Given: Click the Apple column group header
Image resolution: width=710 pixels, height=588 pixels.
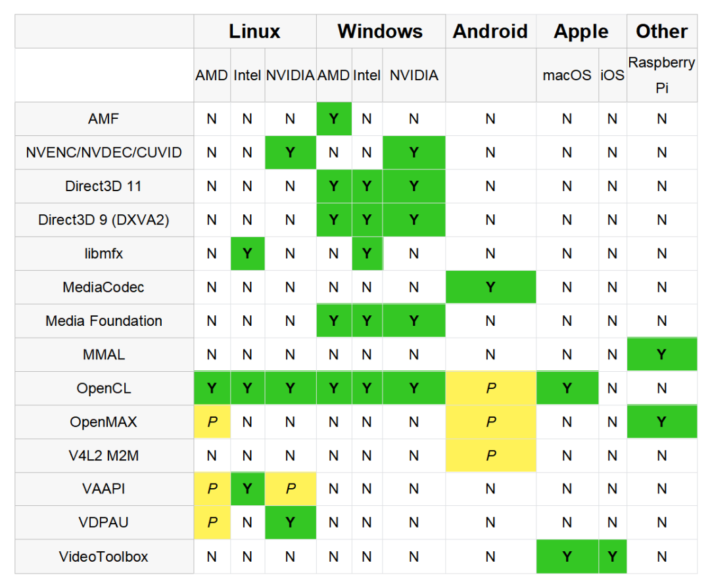Looking at the screenshot, I should 581,32.
